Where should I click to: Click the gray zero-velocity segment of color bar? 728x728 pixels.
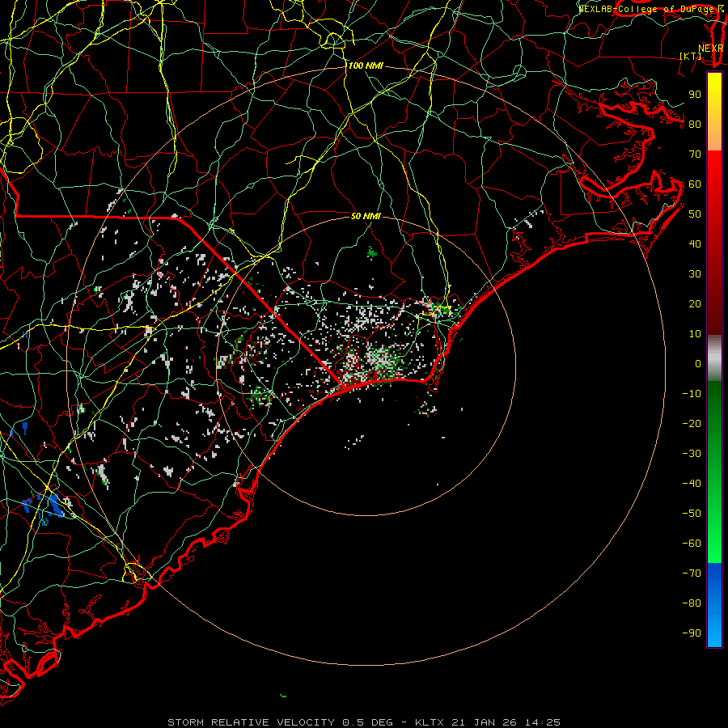(x=714, y=358)
